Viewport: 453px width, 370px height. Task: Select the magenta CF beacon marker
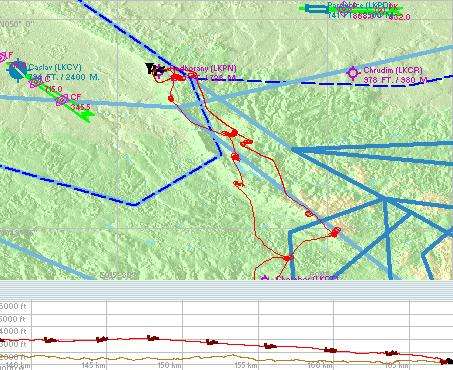(62, 99)
